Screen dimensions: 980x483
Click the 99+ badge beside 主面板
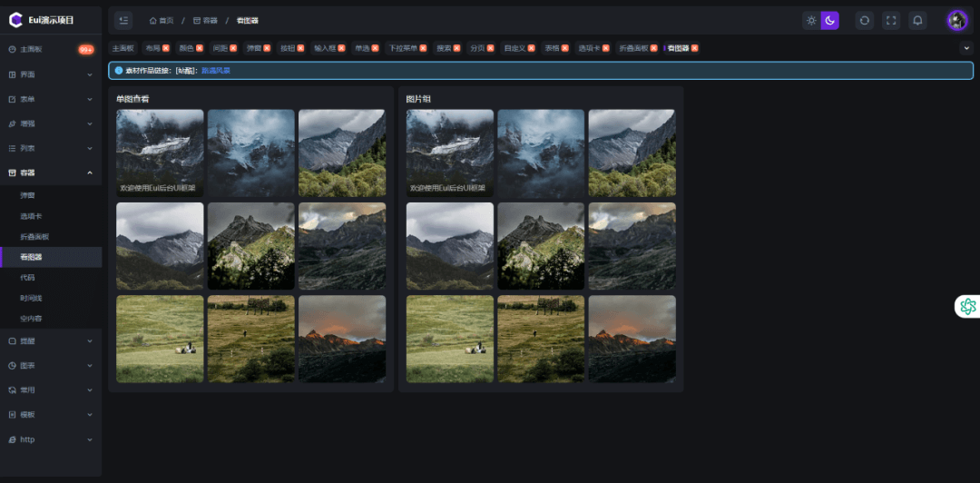[x=85, y=50]
